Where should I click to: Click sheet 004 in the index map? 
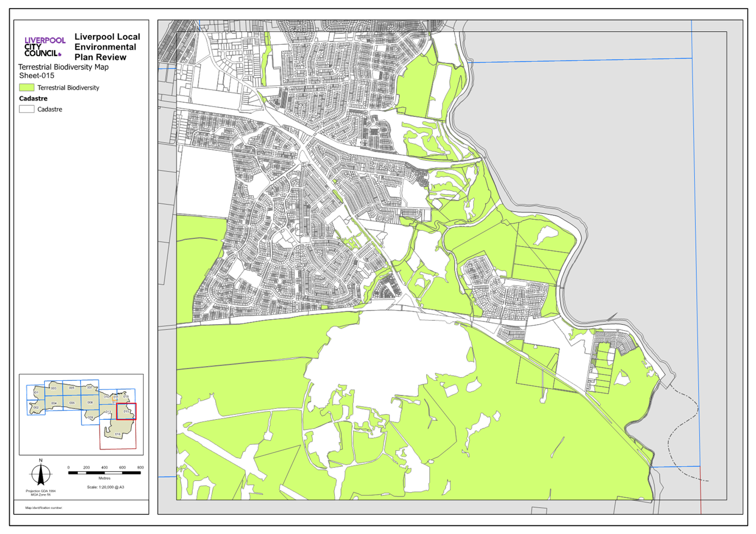tap(54, 403)
